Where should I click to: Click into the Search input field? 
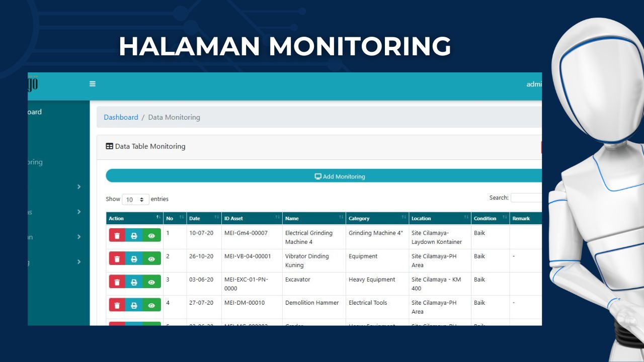pos(526,198)
